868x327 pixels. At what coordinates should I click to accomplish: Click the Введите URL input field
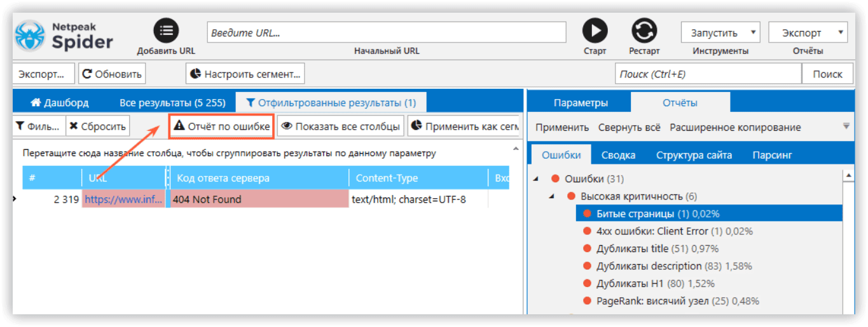click(x=386, y=33)
